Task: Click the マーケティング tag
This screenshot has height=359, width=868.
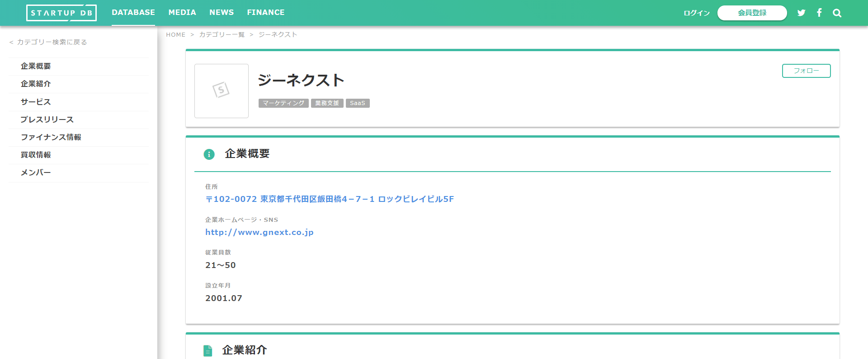Action: 283,103
